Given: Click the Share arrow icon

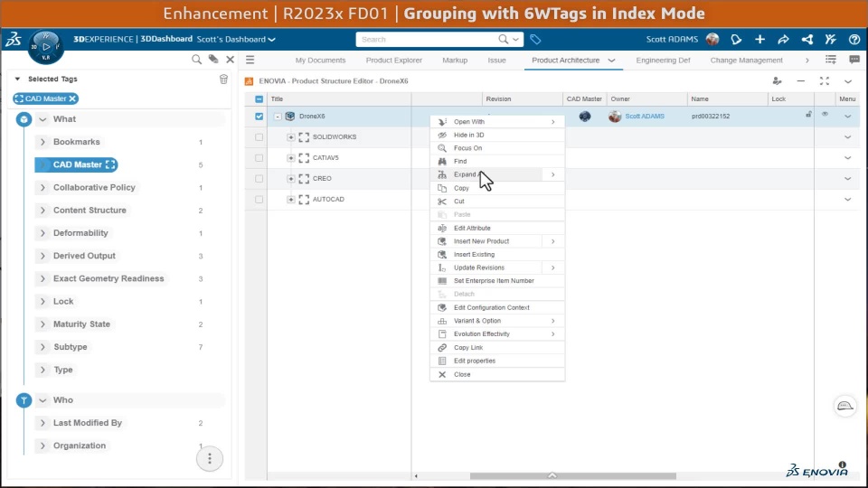Looking at the screenshot, I should click(783, 39).
